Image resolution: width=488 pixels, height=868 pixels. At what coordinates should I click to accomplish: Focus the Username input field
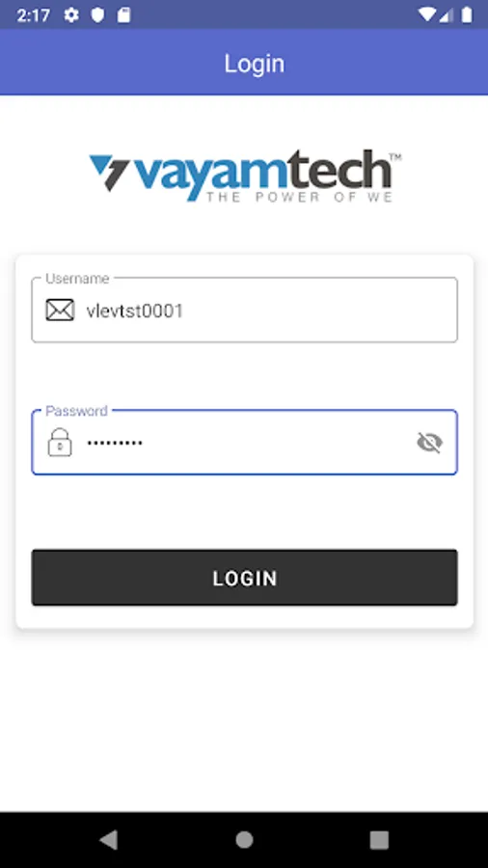click(245, 310)
